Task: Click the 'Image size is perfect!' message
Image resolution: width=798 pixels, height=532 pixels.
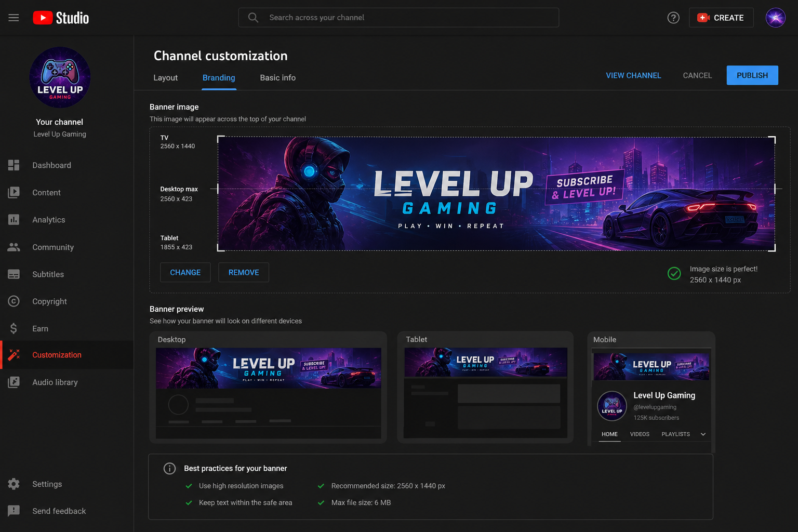Action: pyautogui.click(x=723, y=269)
